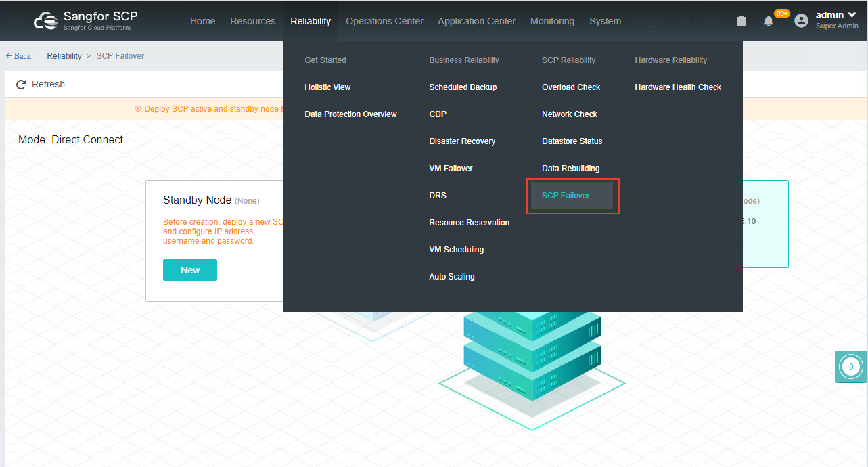The image size is (868, 467).
Task: Select the Reliability top menu
Action: (310, 21)
